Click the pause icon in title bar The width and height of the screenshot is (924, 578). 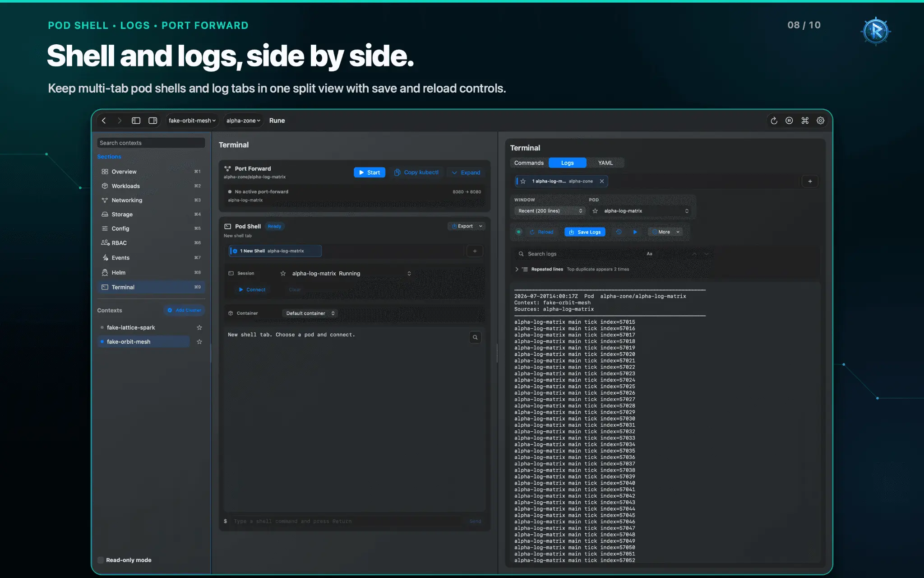click(x=789, y=121)
